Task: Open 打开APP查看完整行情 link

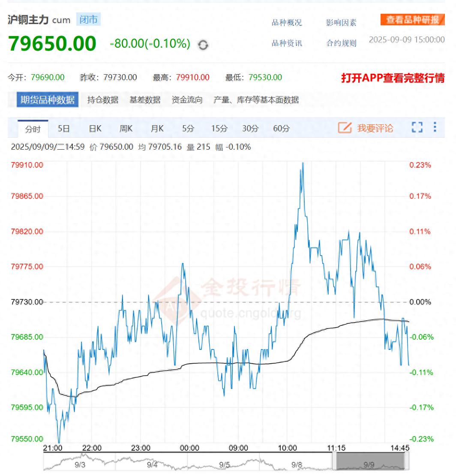Action: coord(394,79)
